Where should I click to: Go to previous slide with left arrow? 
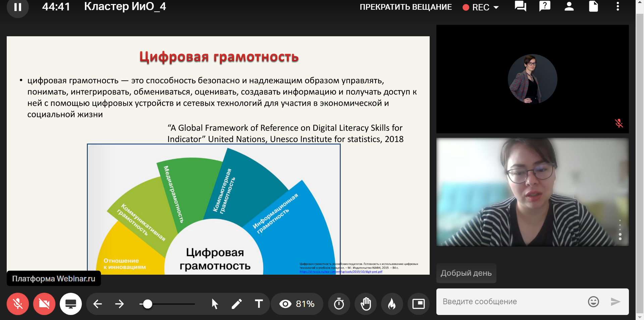pos(98,304)
